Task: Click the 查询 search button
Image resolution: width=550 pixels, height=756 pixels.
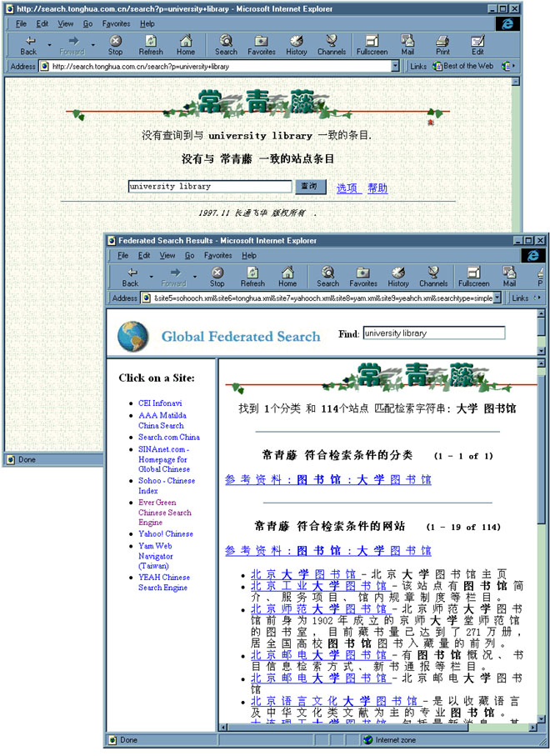Action: coord(309,186)
